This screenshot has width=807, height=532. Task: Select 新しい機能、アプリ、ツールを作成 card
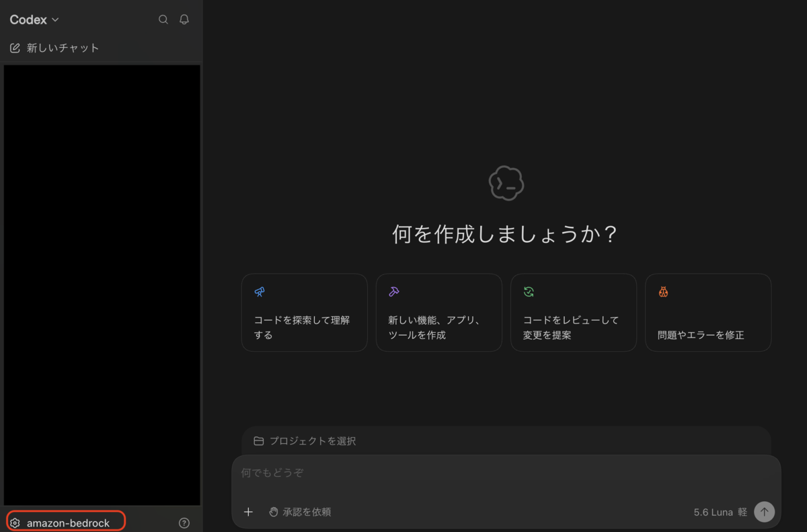[x=439, y=312]
